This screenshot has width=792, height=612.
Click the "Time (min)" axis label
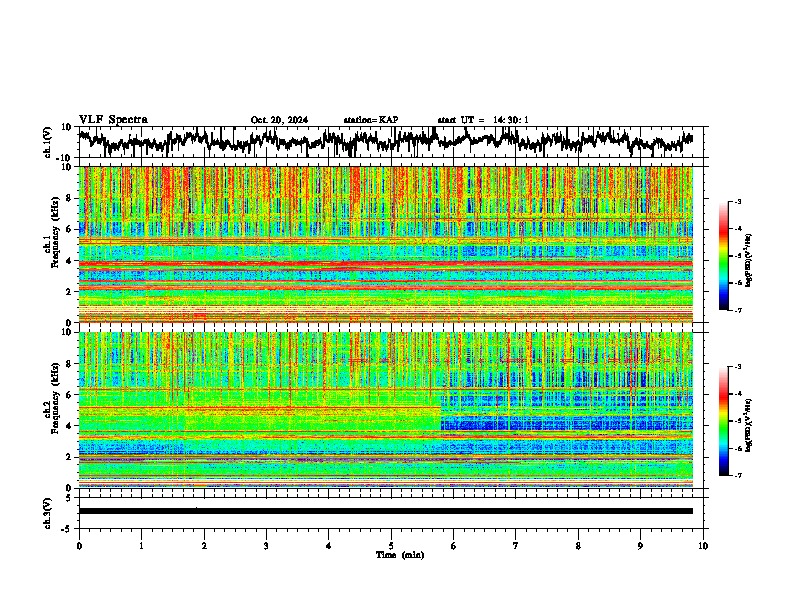click(400, 555)
